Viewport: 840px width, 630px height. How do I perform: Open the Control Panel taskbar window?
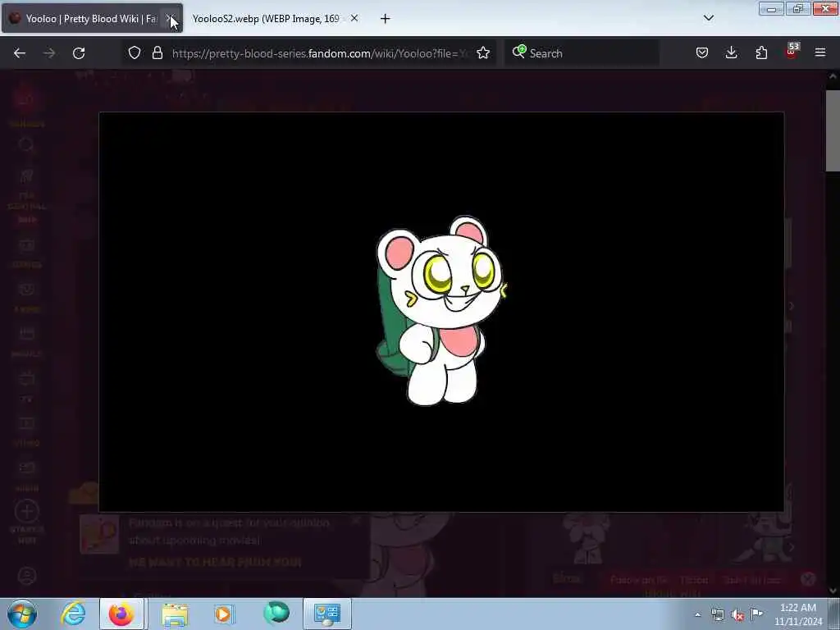click(326, 614)
